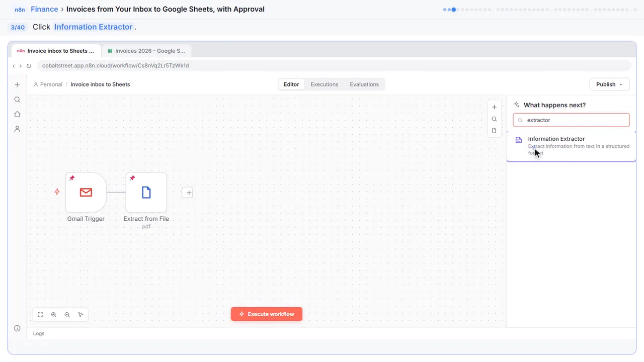This screenshot has height=362, width=644.
Task: Click the Gmail Trigger node icon
Action: [86, 192]
